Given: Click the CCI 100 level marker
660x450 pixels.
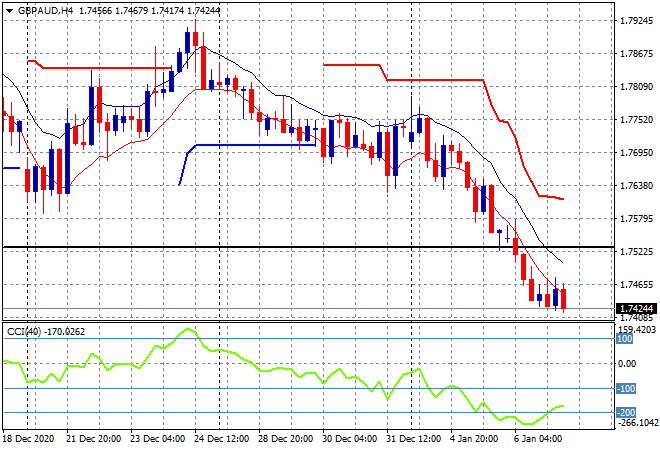Looking at the screenshot, I should (x=625, y=339).
